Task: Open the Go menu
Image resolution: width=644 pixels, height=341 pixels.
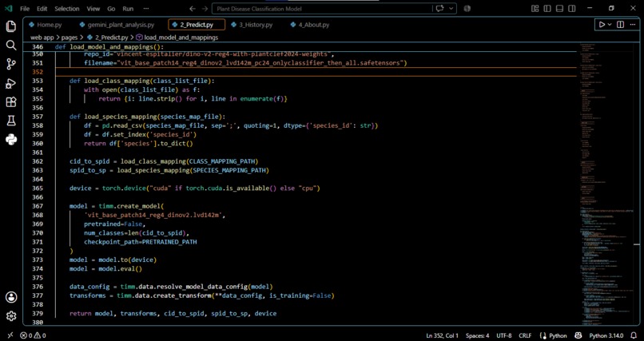Action: (x=111, y=9)
